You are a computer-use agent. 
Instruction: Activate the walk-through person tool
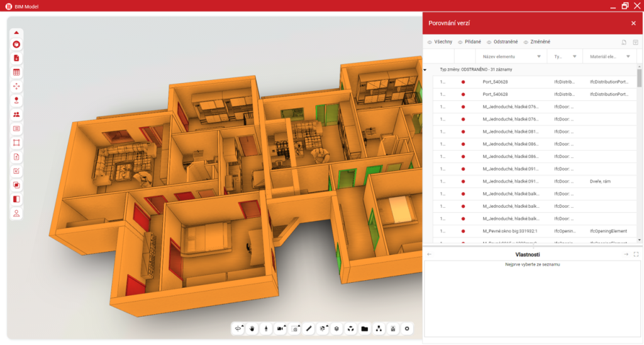pos(266,328)
